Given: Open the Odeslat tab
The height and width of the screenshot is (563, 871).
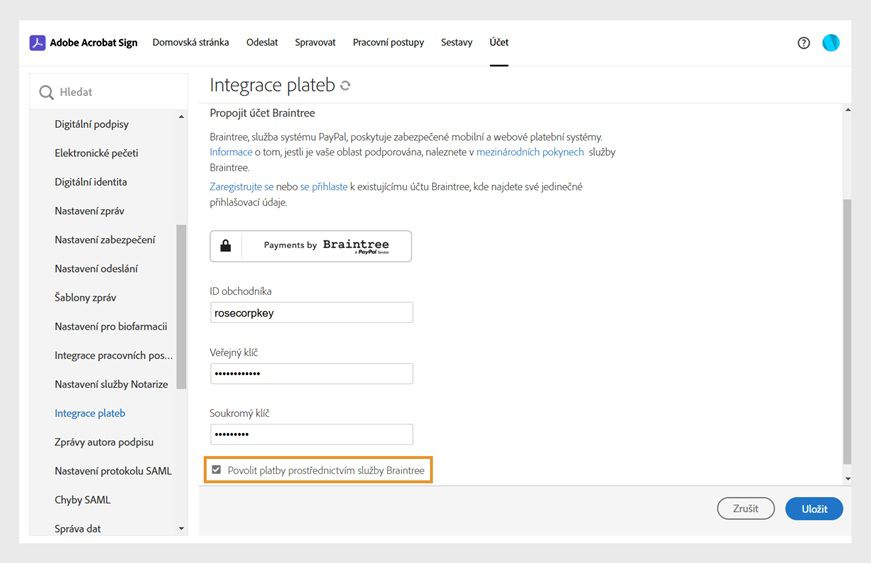Looking at the screenshot, I should click(262, 42).
